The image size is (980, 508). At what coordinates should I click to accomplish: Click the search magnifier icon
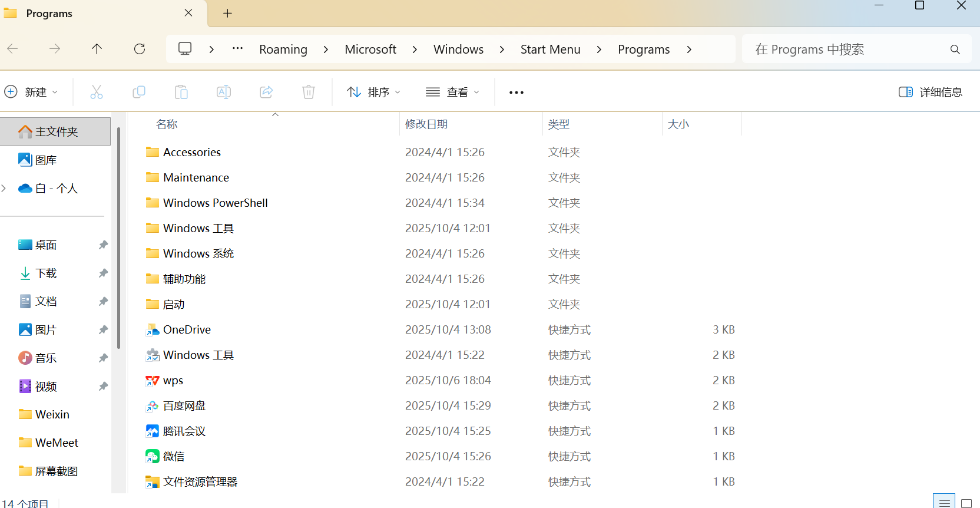(955, 50)
